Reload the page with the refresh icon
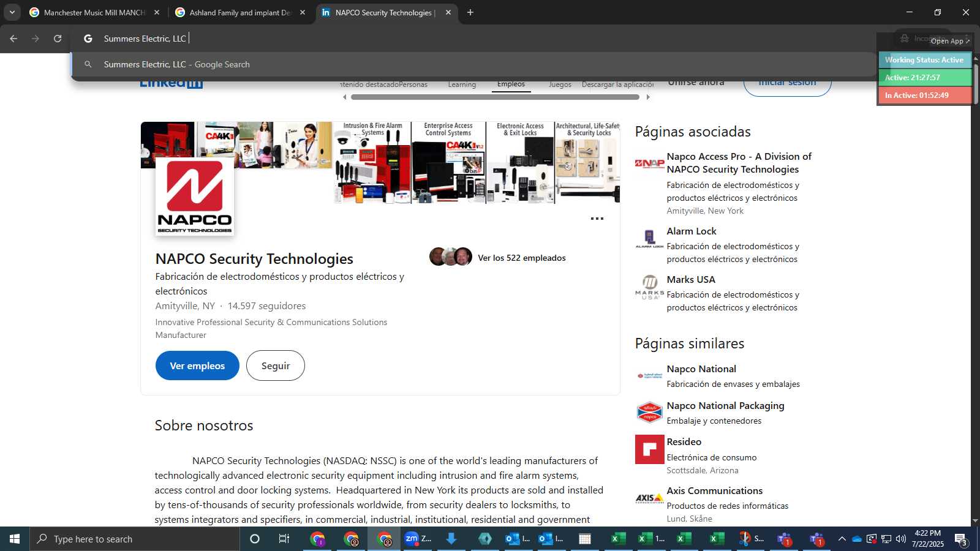 pyautogui.click(x=58, y=39)
